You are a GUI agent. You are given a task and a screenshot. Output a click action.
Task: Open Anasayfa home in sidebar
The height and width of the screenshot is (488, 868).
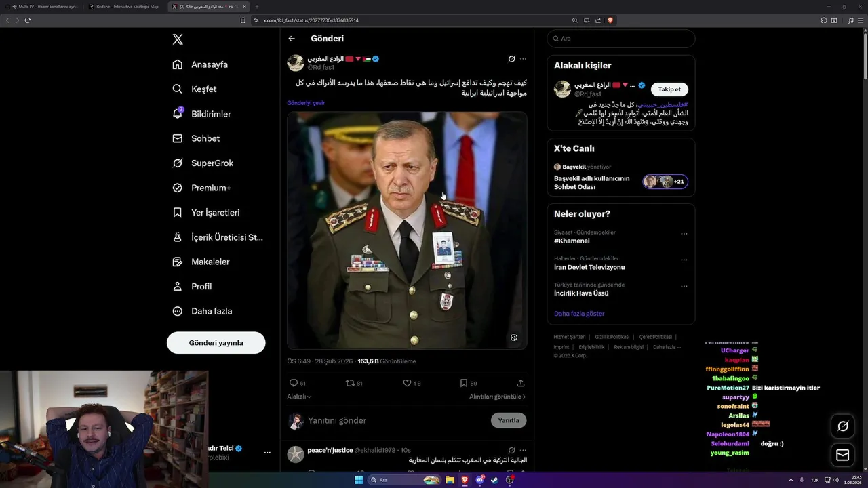coord(200,64)
